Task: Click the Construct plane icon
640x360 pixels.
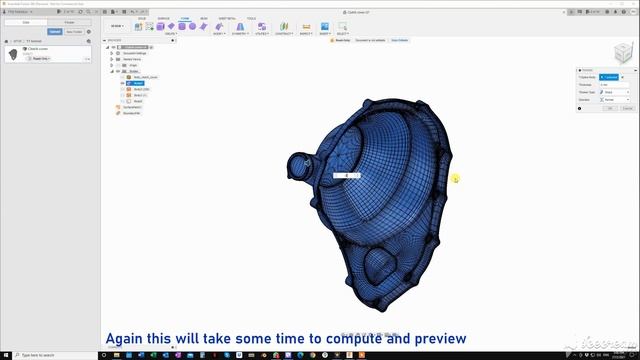Action: [284, 27]
